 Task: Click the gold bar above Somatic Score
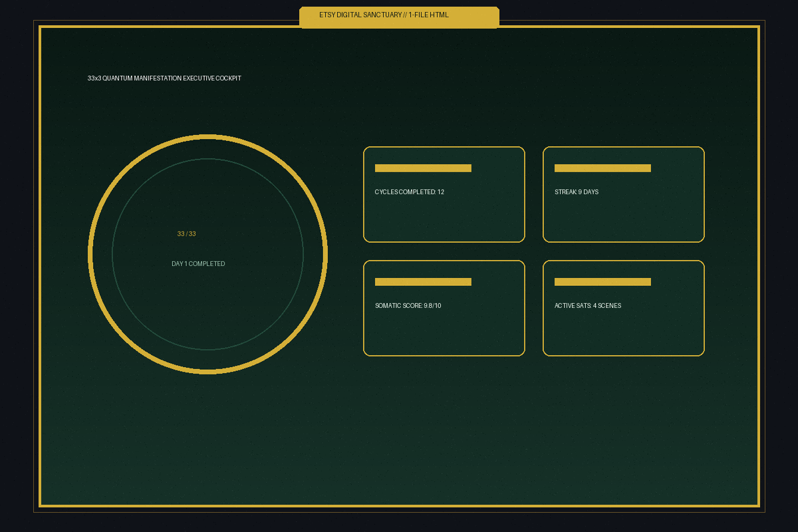423,282
